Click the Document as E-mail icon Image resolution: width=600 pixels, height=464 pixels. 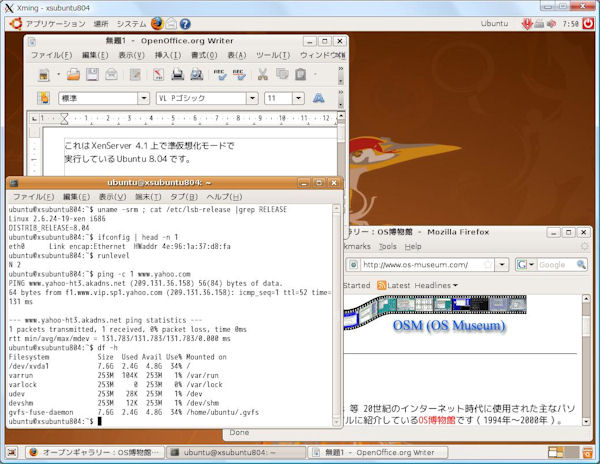[x=111, y=74]
